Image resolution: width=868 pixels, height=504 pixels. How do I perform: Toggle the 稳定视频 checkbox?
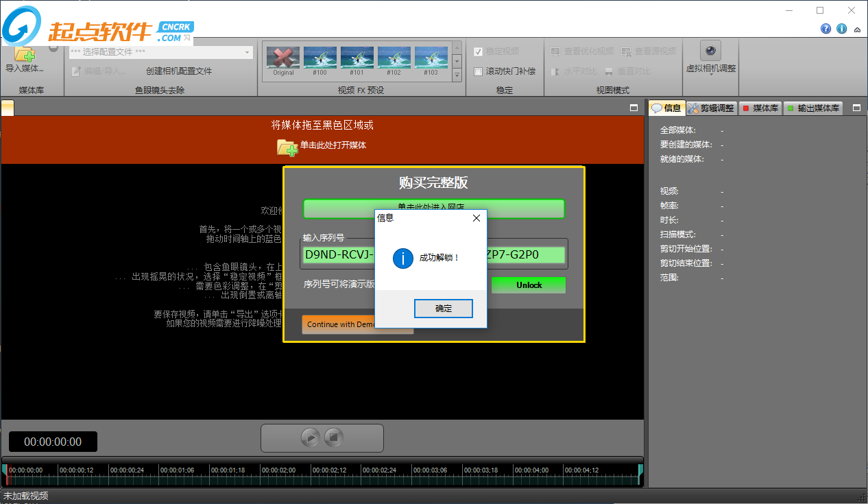point(479,51)
